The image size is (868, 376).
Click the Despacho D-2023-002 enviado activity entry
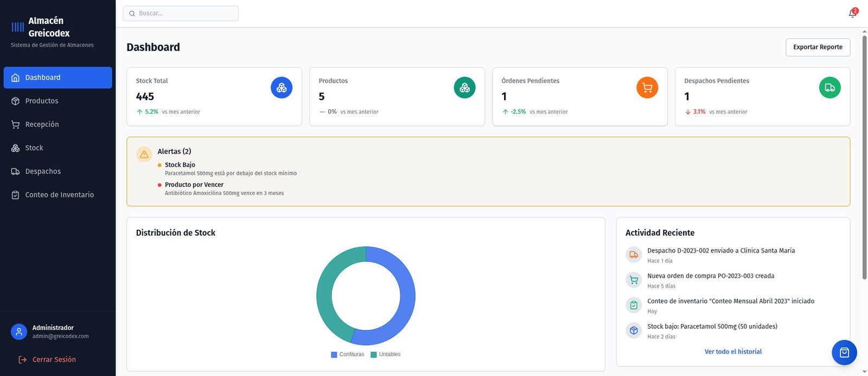coord(721,251)
